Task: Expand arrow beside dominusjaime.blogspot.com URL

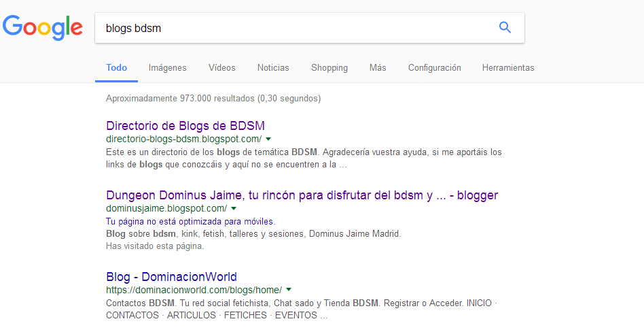Action: (x=234, y=209)
